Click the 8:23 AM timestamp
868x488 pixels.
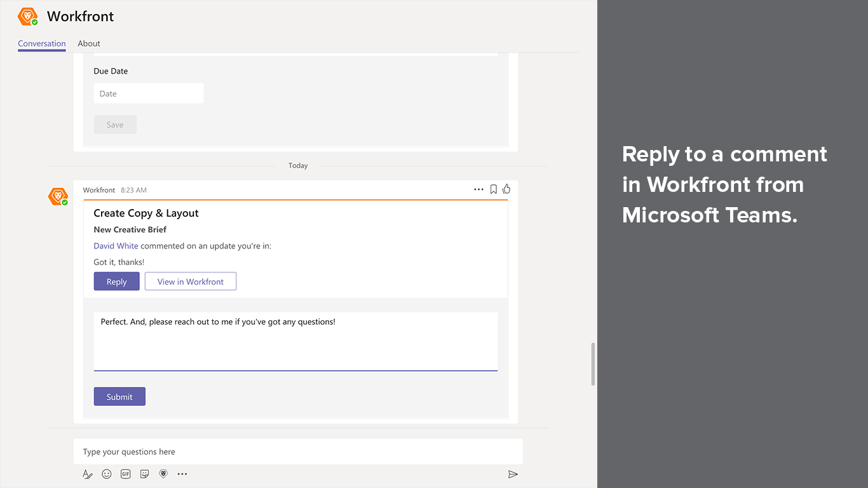click(x=134, y=190)
